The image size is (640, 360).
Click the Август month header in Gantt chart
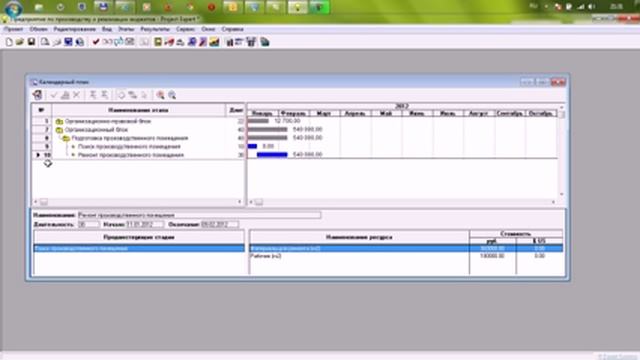click(479, 113)
